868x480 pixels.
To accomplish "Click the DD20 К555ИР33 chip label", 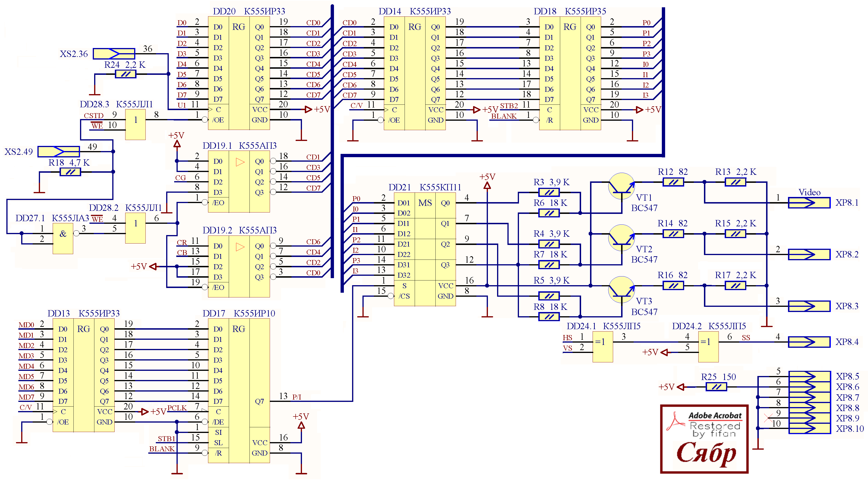I will [249, 11].
